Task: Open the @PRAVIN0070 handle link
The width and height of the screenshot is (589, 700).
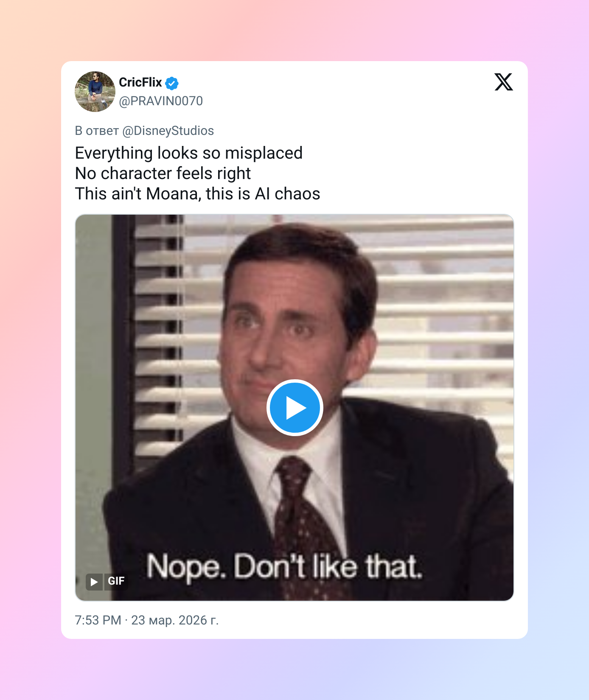Action: coord(161,101)
